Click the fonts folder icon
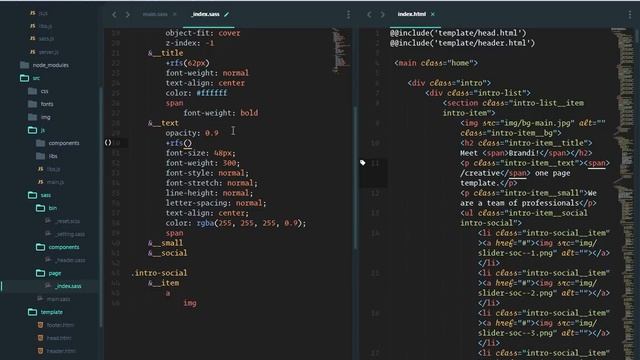Viewport: 640px width, 360px height. tap(33, 104)
